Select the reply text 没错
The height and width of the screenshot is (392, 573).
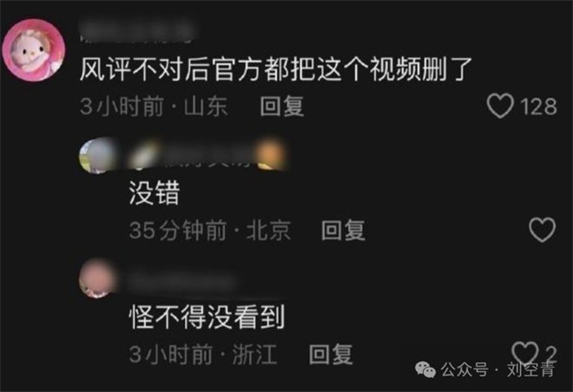point(154,193)
